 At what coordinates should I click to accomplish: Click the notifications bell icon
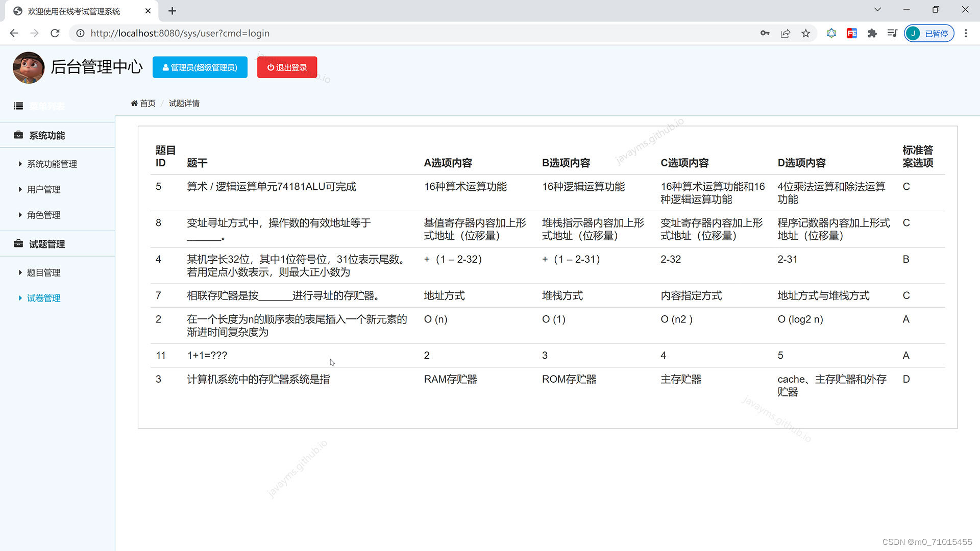831,33
